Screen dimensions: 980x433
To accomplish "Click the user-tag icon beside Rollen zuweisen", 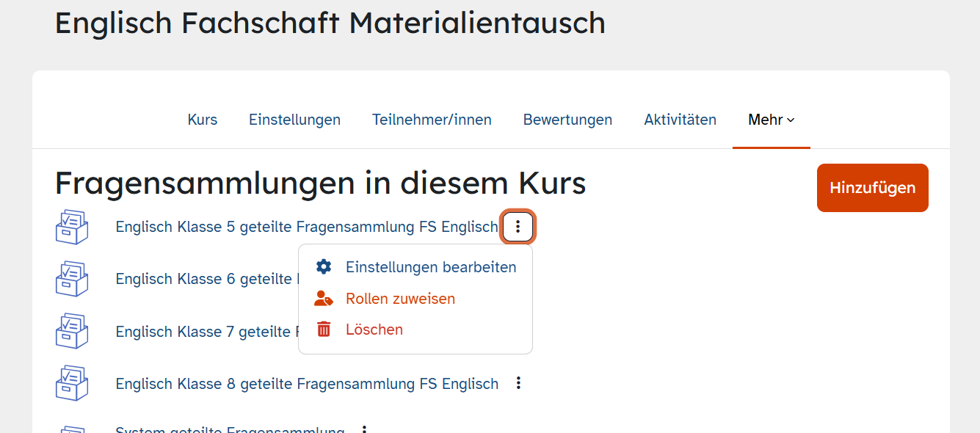I will (x=324, y=299).
